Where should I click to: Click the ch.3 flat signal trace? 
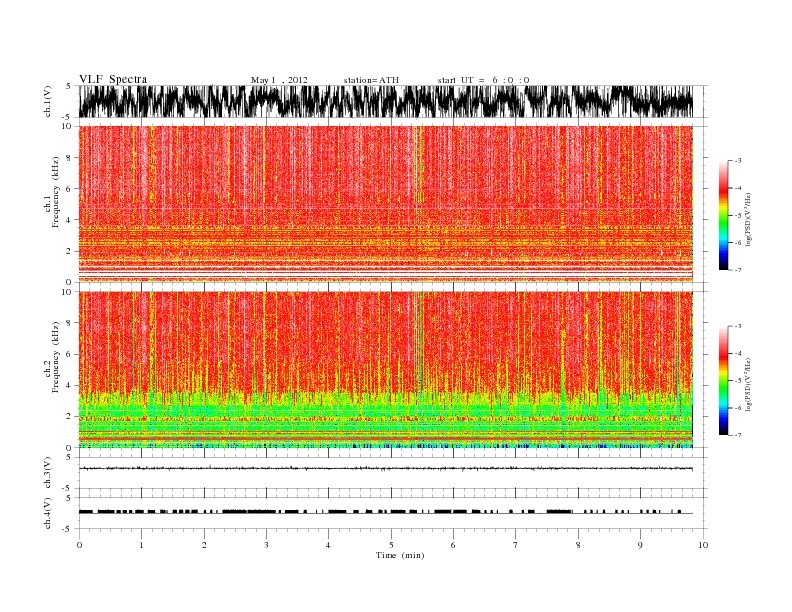386,469
